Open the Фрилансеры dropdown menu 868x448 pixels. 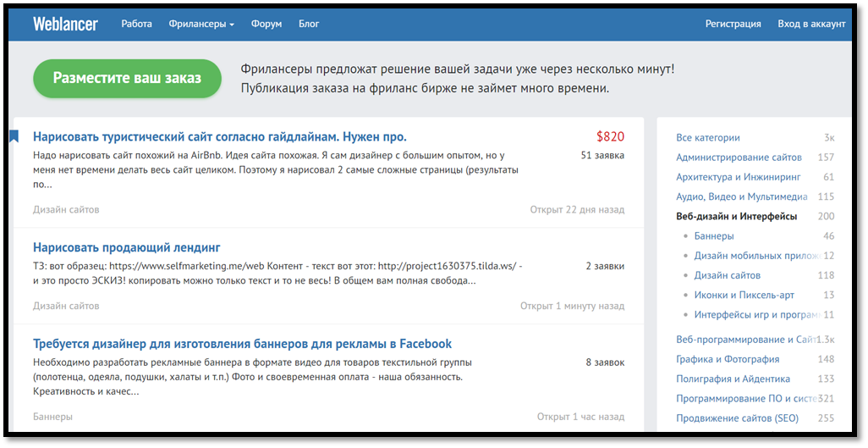pyautogui.click(x=201, y=24)
